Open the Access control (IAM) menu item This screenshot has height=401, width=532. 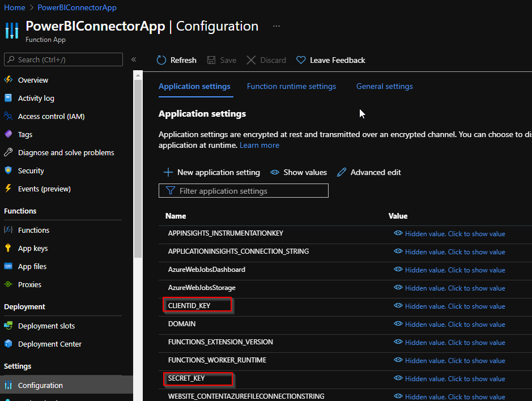(x=51, y=116)
